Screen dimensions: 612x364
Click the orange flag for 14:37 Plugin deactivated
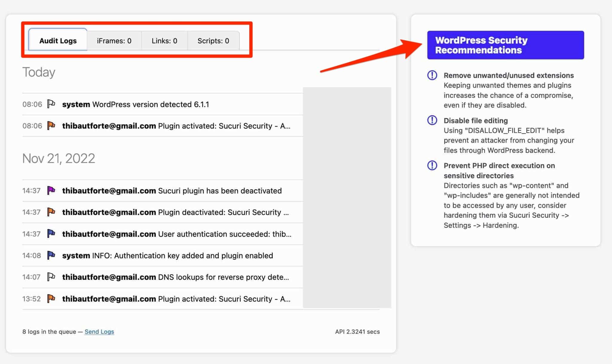(51, 212)
